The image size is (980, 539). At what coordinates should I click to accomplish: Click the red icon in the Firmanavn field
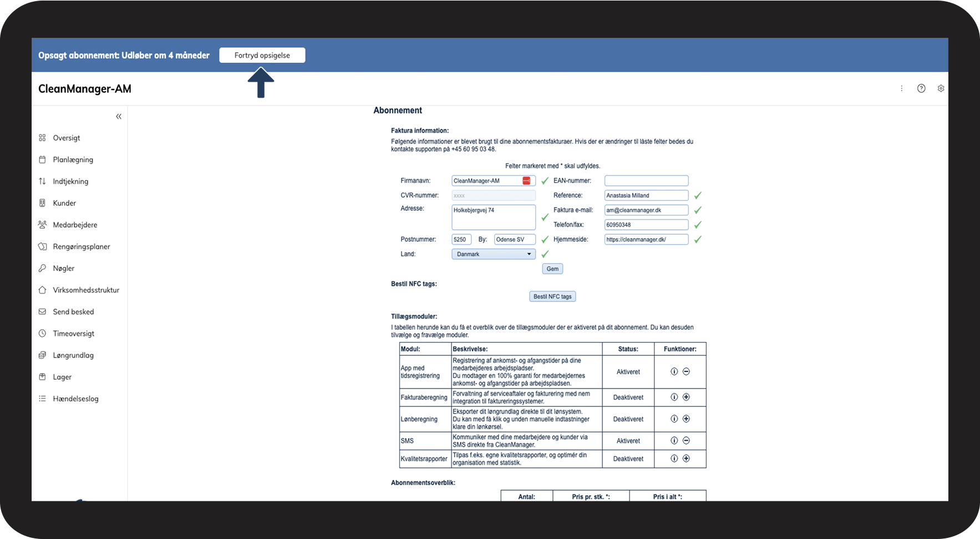coord(526,181)
